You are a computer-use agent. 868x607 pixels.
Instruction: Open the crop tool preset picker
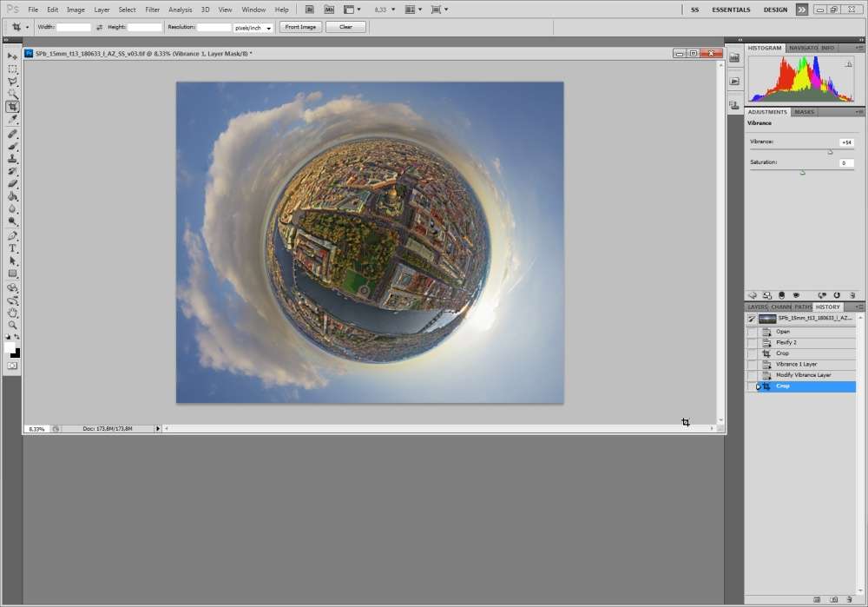(21, 27)
